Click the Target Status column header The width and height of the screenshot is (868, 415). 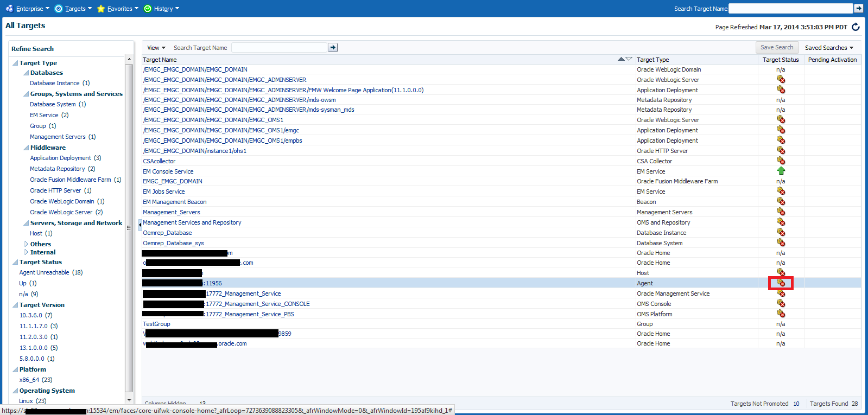(781, 60)
